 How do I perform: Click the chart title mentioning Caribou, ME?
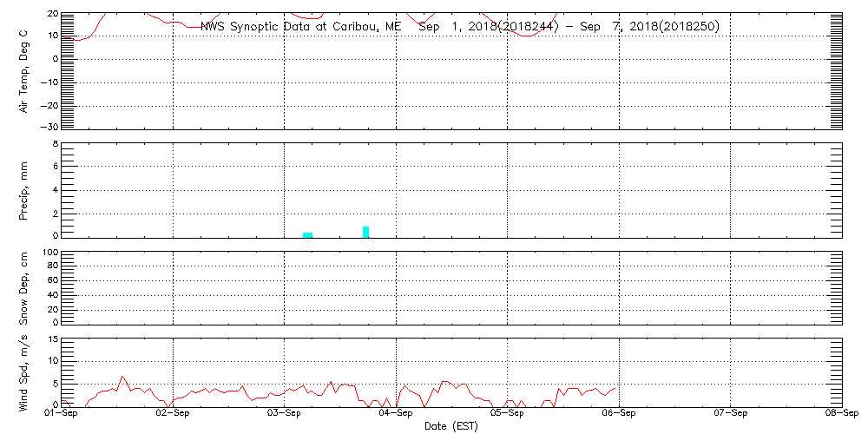point(459,27)
